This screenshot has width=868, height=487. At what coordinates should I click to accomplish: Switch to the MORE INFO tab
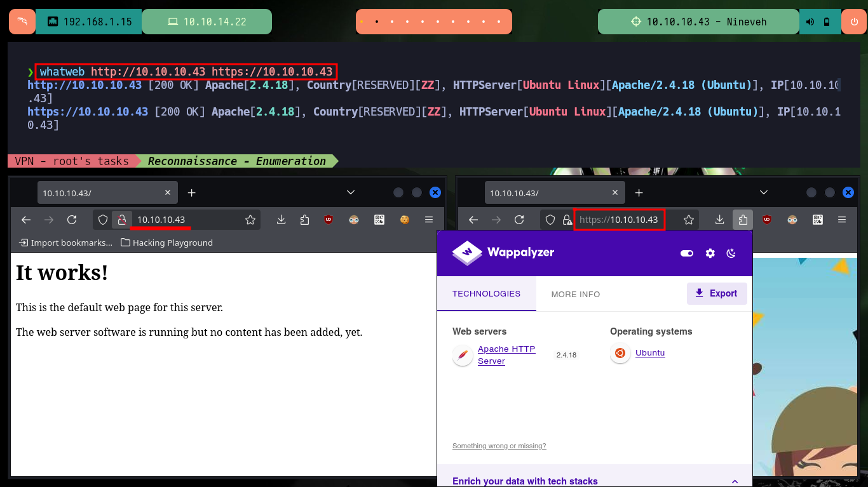coord(576,294)
